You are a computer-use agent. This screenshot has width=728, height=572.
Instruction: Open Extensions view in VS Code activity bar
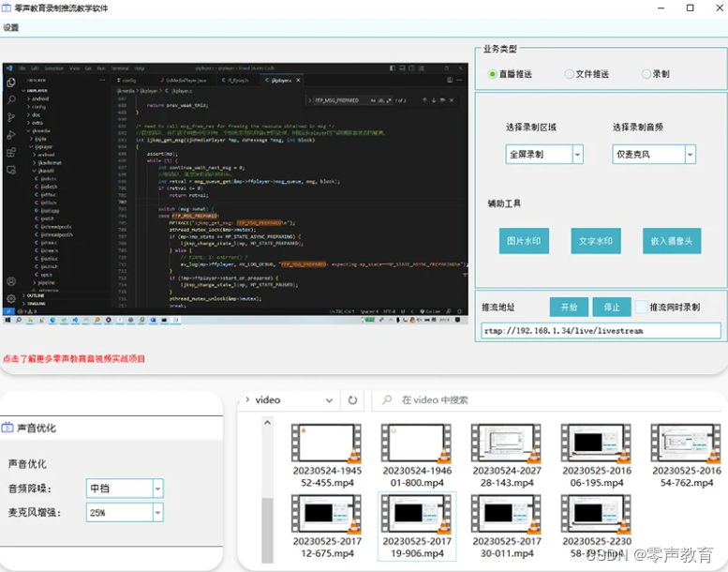point(11,153)
